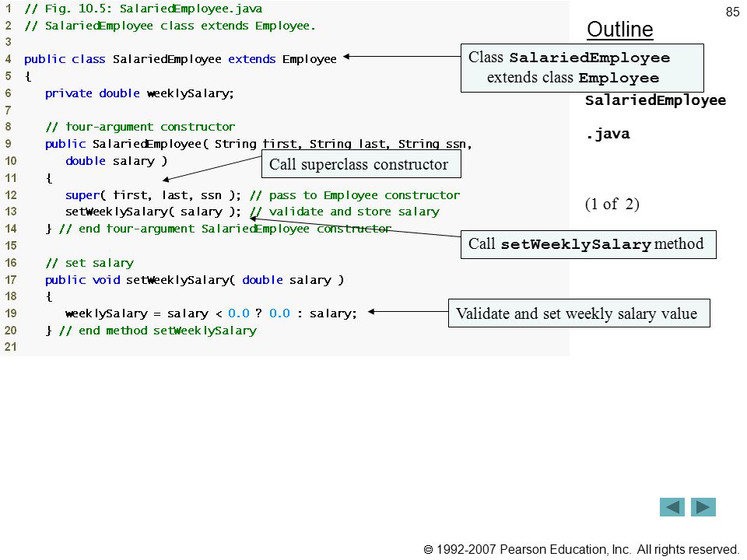
Task: Click line number 15
Action: click(10, 246)
